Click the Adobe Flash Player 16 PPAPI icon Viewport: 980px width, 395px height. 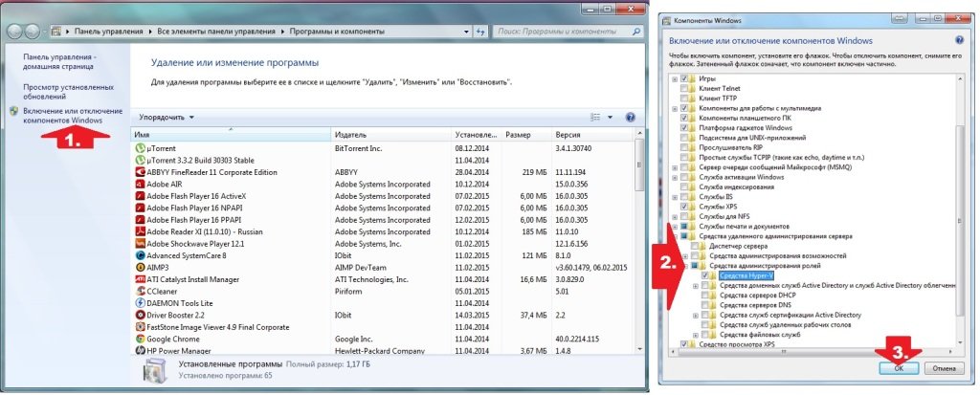click(140, 220)
